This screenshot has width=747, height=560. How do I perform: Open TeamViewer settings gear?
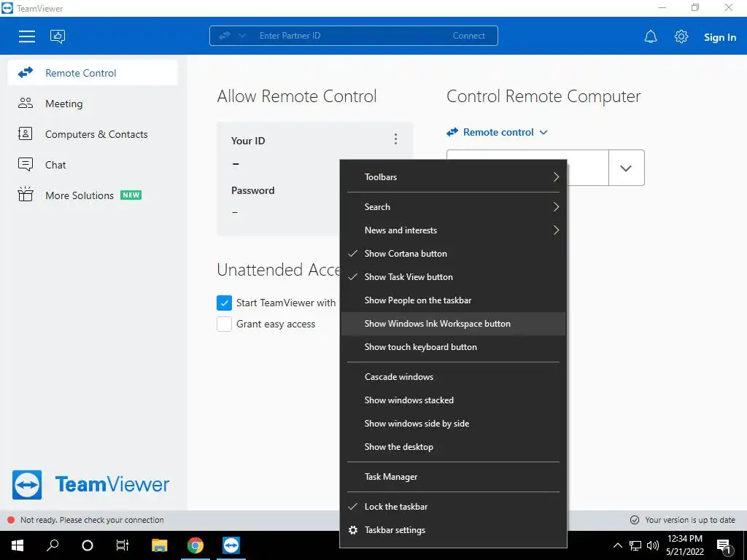(x=681, y=36)
